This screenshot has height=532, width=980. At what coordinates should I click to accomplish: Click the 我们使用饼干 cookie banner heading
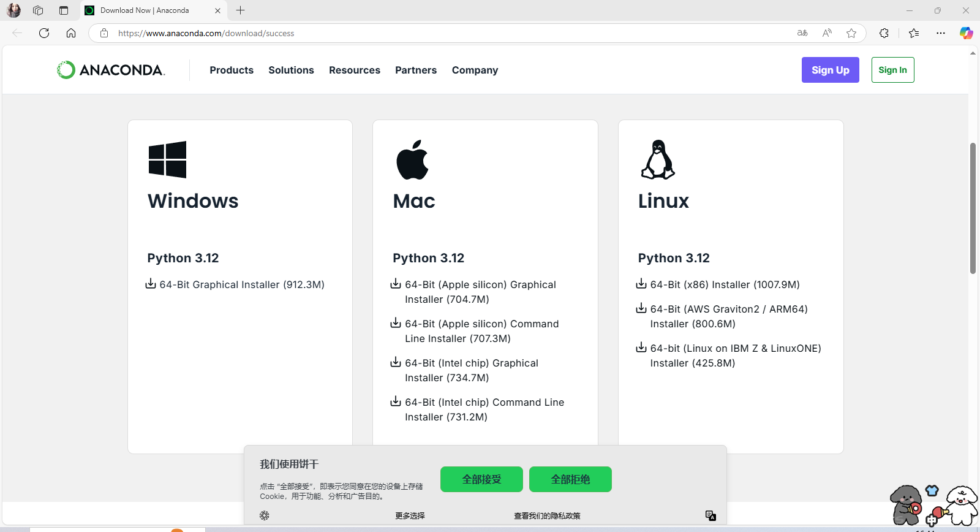pyautogui.click(x=289, y=464)
